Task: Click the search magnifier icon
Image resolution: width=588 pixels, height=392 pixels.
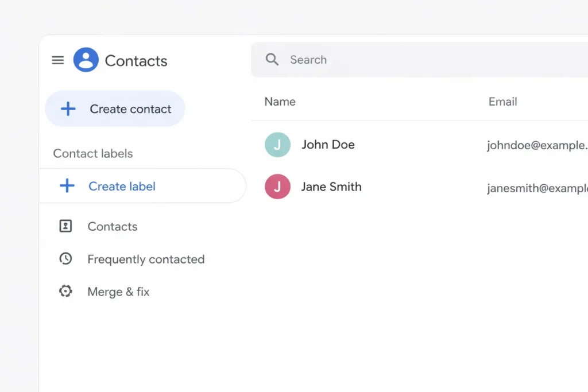Action: (272, 59)
